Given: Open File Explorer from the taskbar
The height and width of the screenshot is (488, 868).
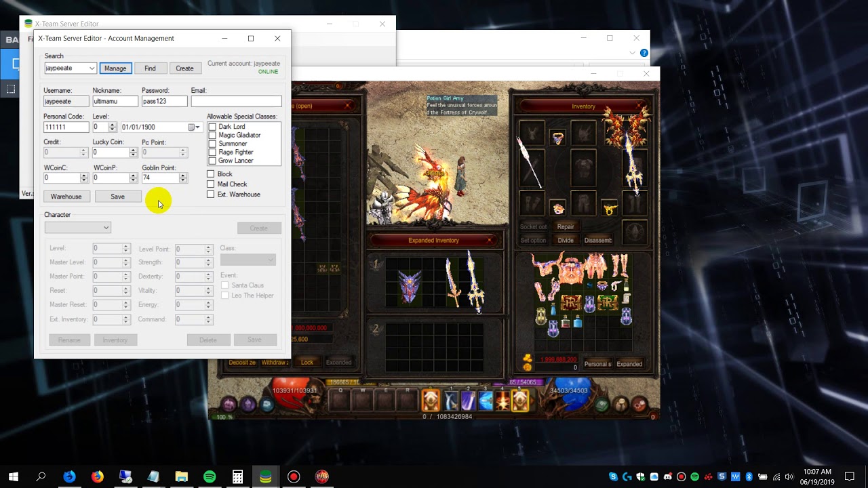Looking at the screenshot, I should click(x=182, y=476).
